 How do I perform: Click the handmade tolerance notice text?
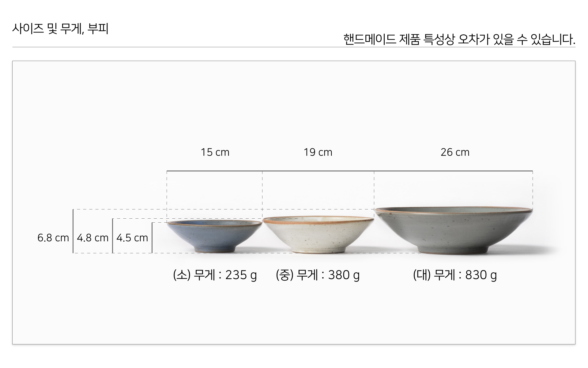(x=459, y=40)
